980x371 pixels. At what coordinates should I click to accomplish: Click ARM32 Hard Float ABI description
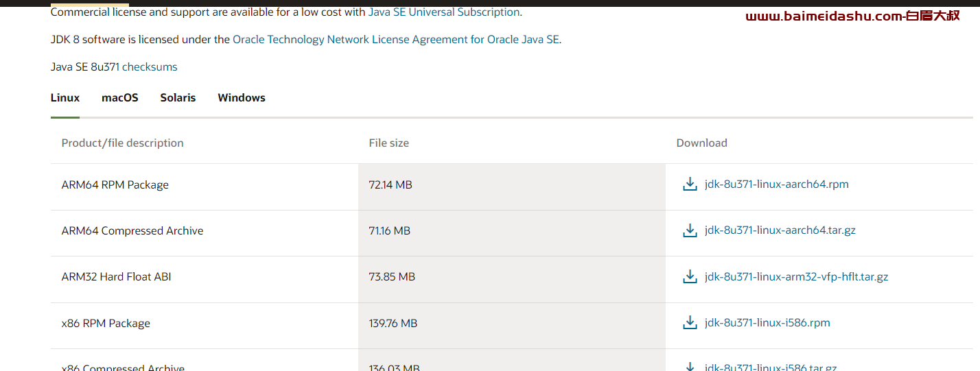(x=116, y=277)
